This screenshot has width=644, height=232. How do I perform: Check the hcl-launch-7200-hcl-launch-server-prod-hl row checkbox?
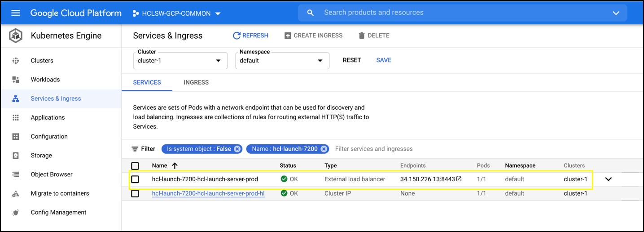tap(135, 194)
